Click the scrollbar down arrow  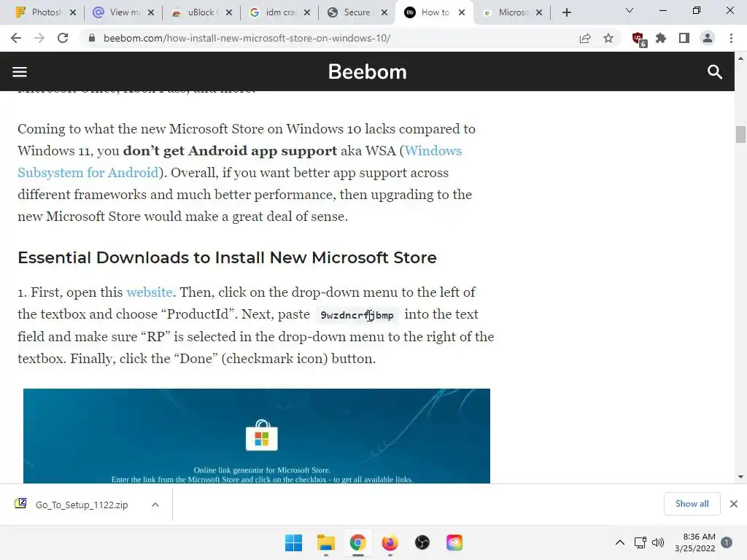(740, 477)
